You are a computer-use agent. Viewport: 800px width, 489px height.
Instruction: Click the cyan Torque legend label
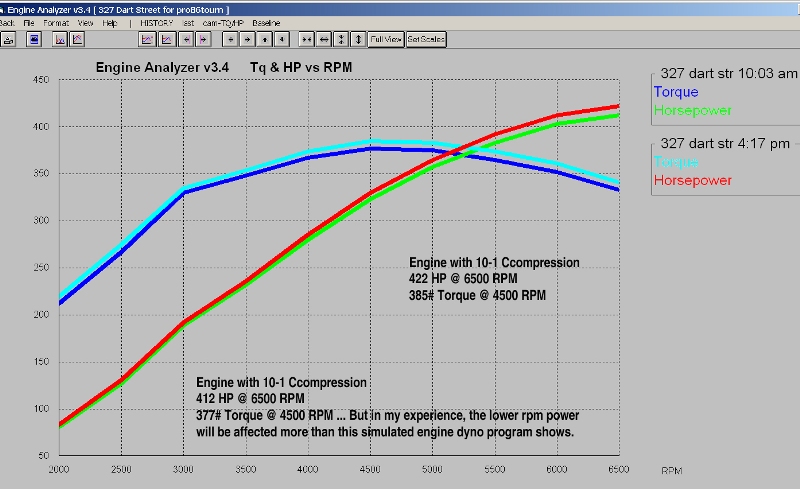coord(676,162)
